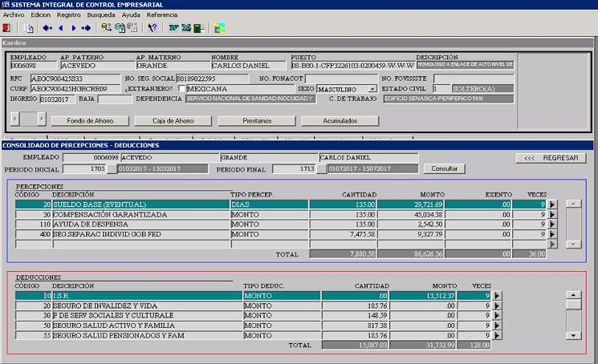This screenshot has height=364, width=598.
Task: Click the Excel export toolbar icon
Action: pos(186,28)
